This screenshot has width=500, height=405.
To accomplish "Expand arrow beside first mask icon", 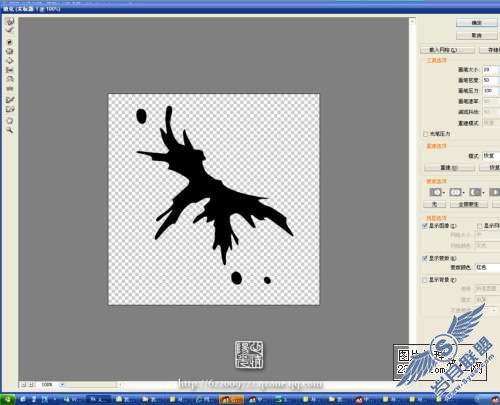I will click(x=444, y=193).
